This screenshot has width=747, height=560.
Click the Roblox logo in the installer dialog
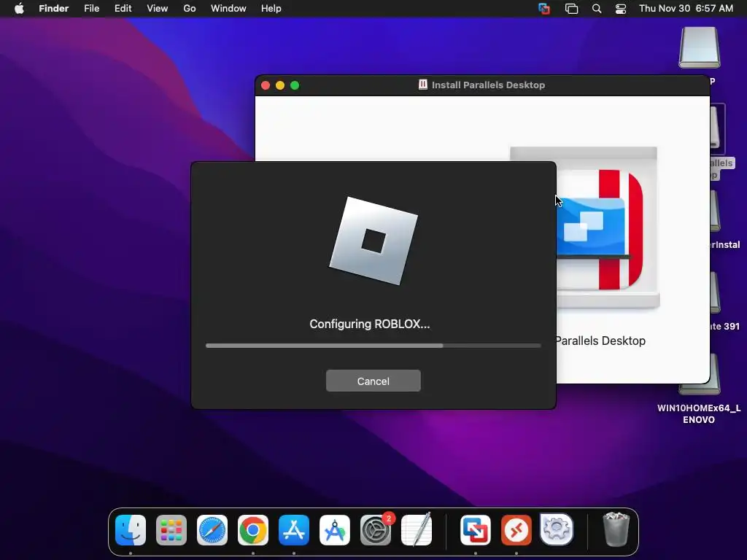tap(373, 241)
